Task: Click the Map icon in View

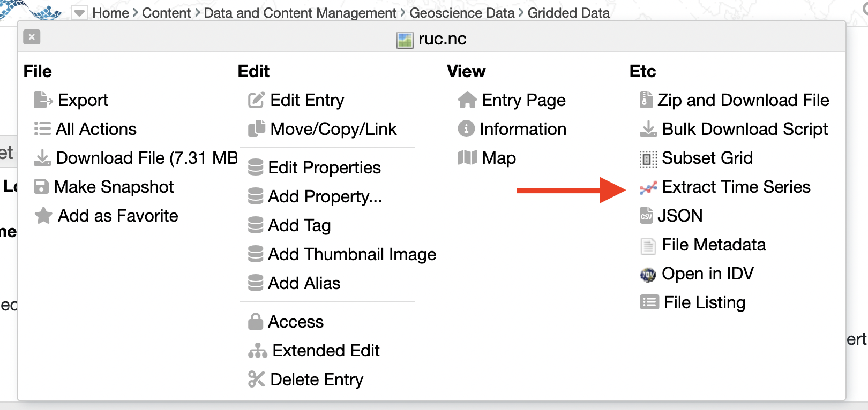Action: coord(467,158)
